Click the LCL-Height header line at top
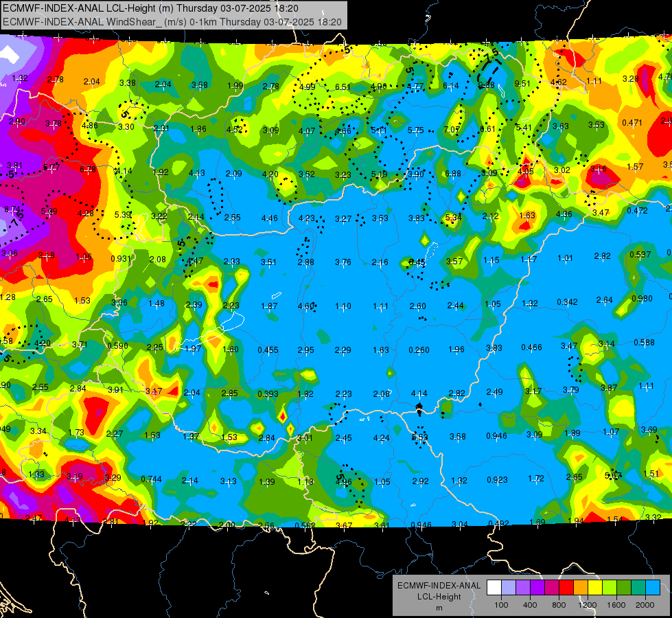 (151, 8)
